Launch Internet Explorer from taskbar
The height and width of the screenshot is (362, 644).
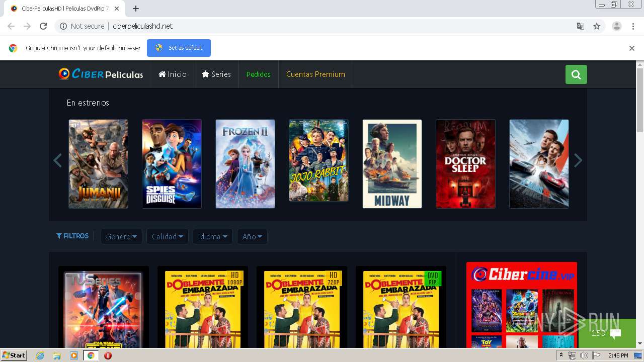(40, 355)
